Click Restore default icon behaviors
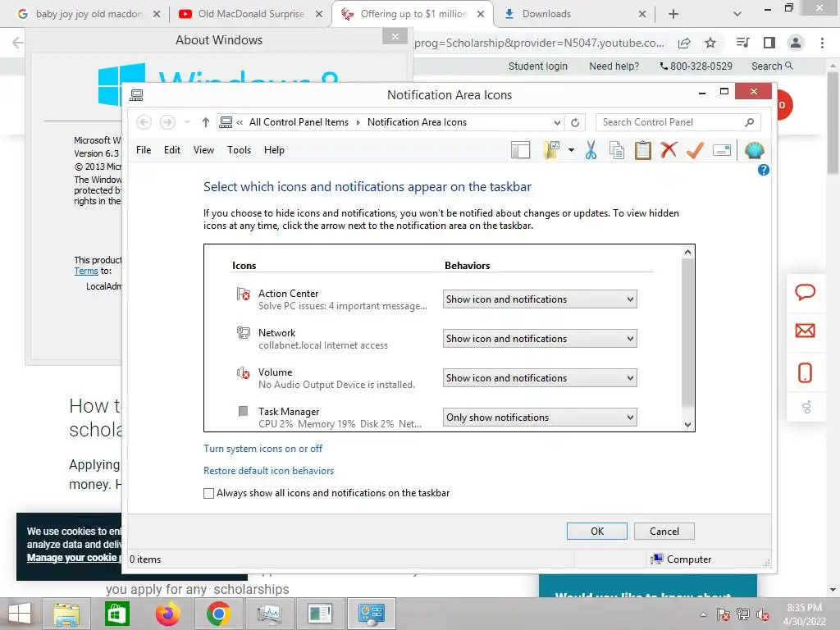Image resolution: width=840 pixels, height=630 pixels. pos(268,471)
